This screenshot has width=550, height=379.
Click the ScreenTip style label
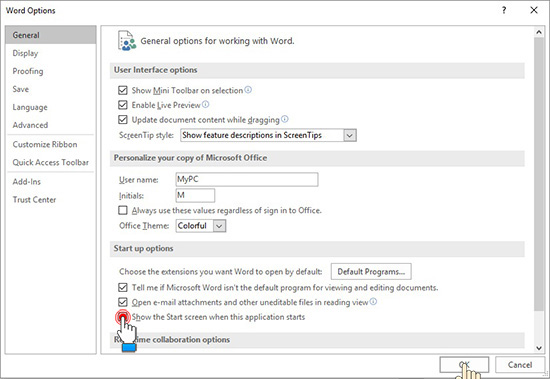pos(146,135)
